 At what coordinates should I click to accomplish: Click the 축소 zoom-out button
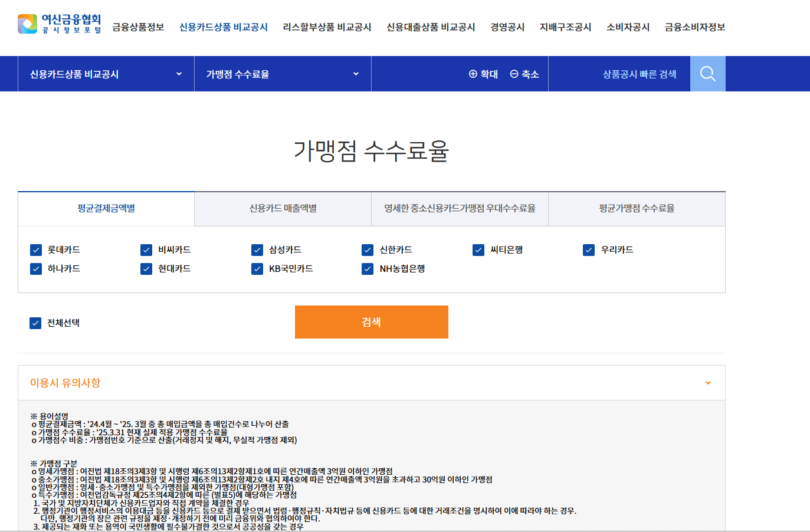click(x=524, y=74)
